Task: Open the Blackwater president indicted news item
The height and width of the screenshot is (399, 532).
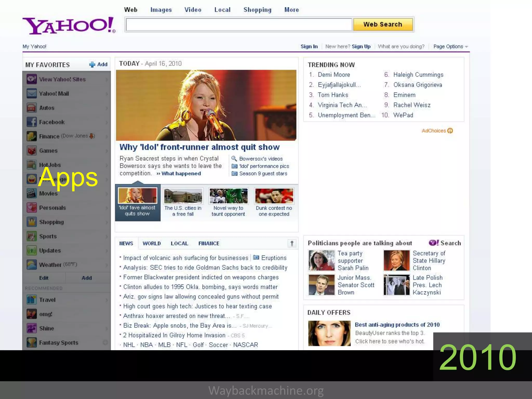Action: tap(201, 277)
